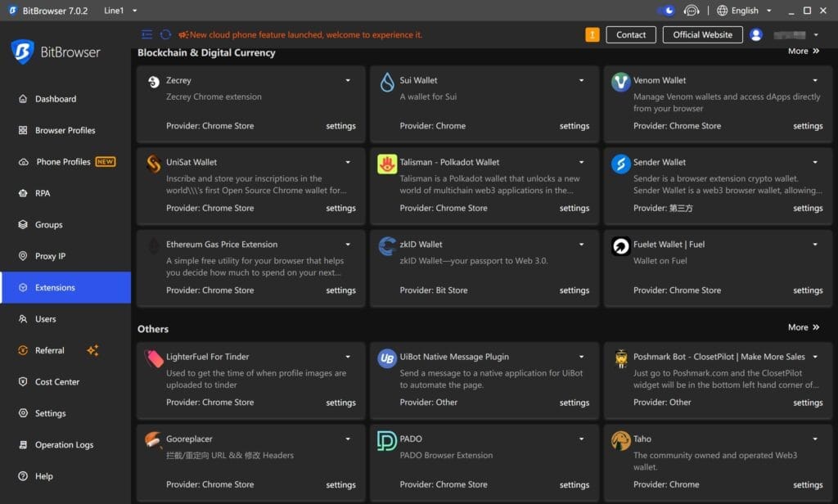The height and width of the screenshot is (504, 838).
Task: Open Users in sidebar
Action: coord(65,319)
